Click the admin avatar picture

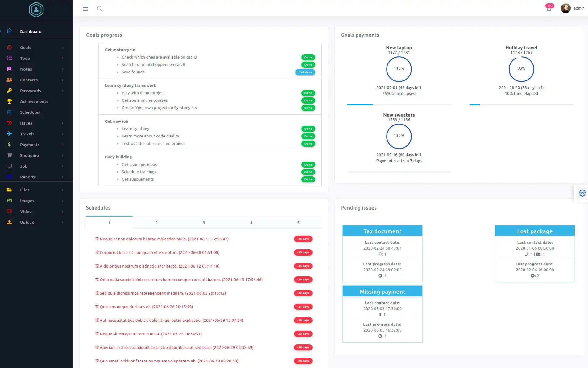coord(566,8)
